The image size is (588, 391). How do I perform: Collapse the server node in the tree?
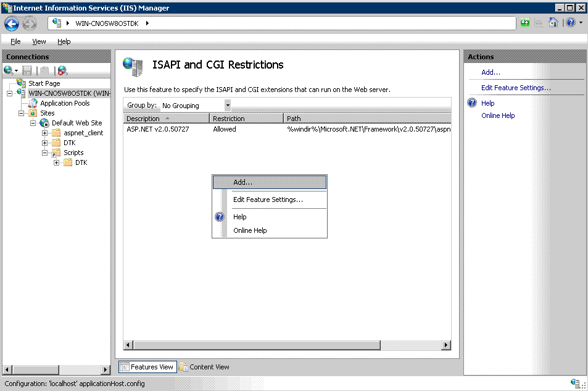coord(10,93)
